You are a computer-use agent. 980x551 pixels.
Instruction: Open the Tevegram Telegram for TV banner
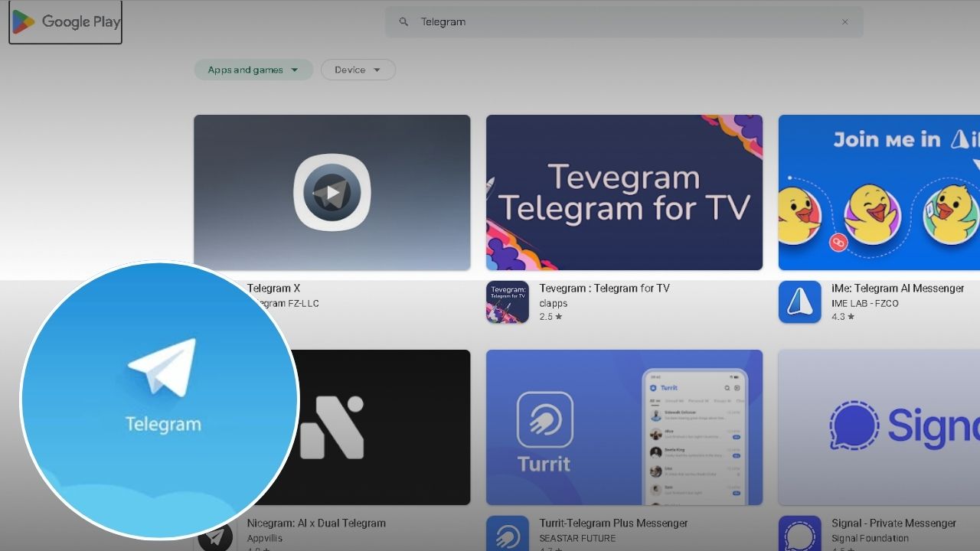point(624,193)
